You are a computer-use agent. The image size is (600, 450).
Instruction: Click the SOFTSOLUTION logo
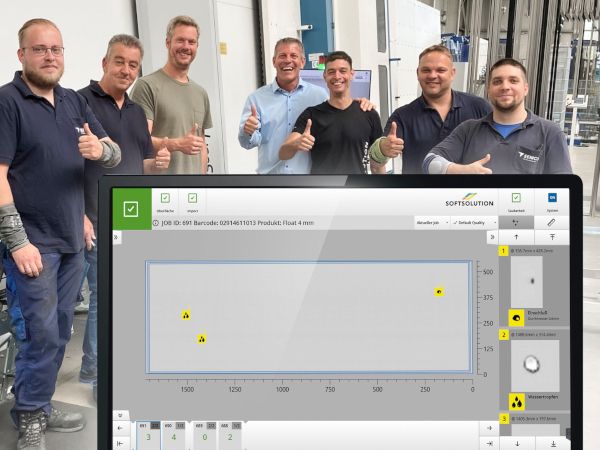469,200
